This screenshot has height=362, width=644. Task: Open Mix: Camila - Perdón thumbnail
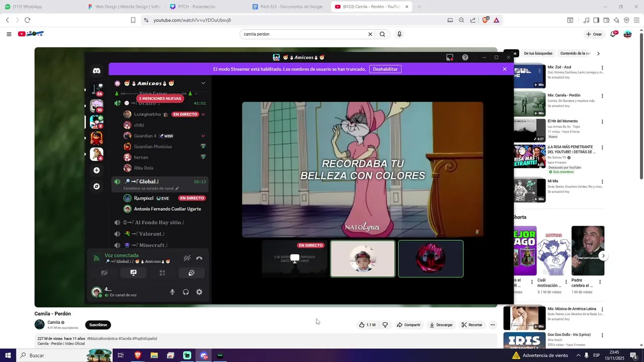pyautogui.click(x=529, y=104)
